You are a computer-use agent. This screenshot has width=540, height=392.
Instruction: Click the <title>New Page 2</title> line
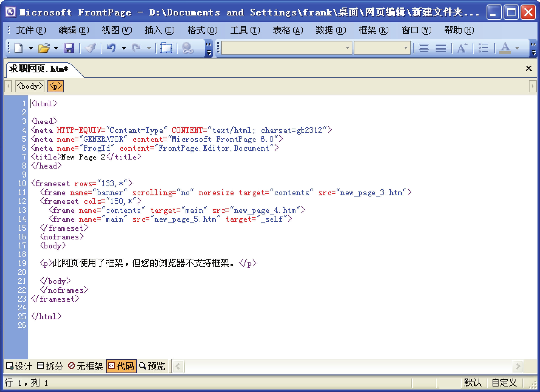coord(86,157)
